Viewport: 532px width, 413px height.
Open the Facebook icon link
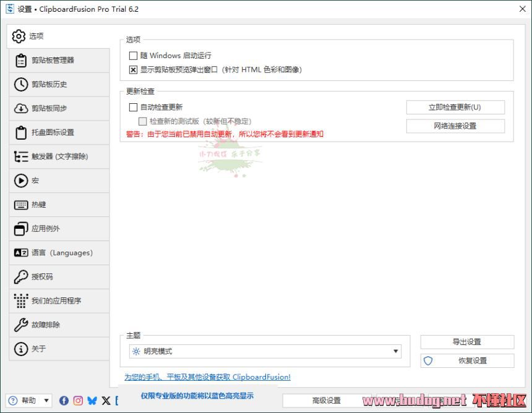click(64, 401)
